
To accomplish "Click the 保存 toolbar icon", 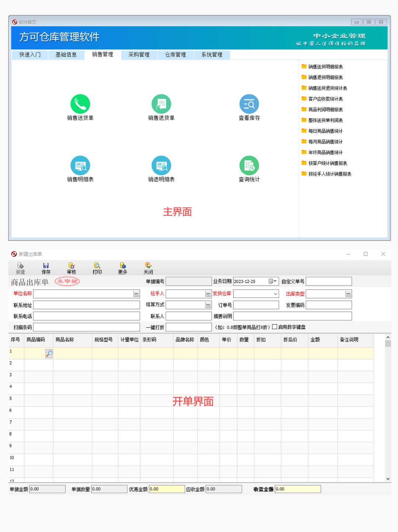I will 46,268.
